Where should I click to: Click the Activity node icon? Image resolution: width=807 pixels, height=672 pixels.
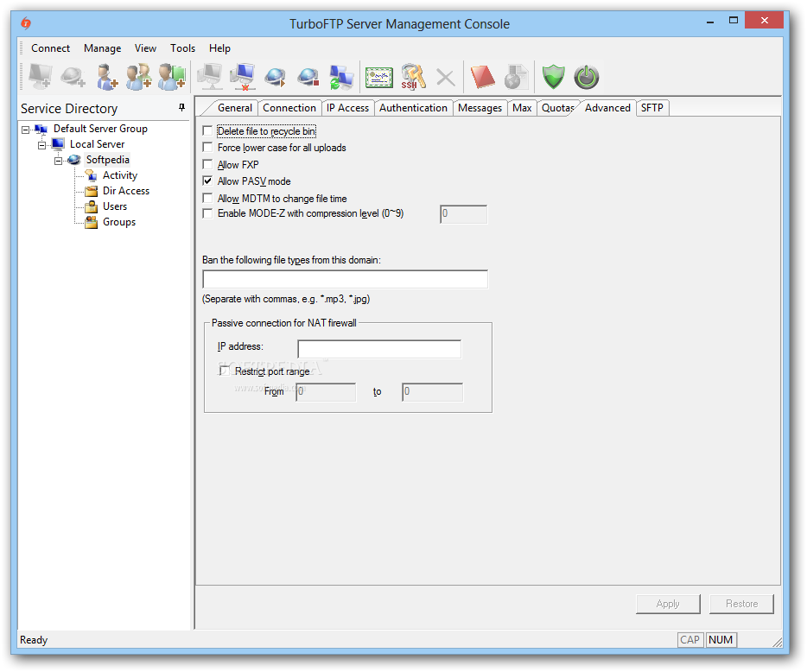click(x=91, y=175)
